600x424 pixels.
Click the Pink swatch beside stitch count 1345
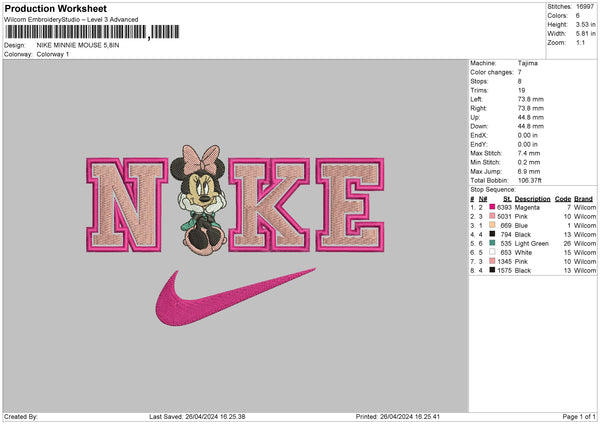pos(492,261)
